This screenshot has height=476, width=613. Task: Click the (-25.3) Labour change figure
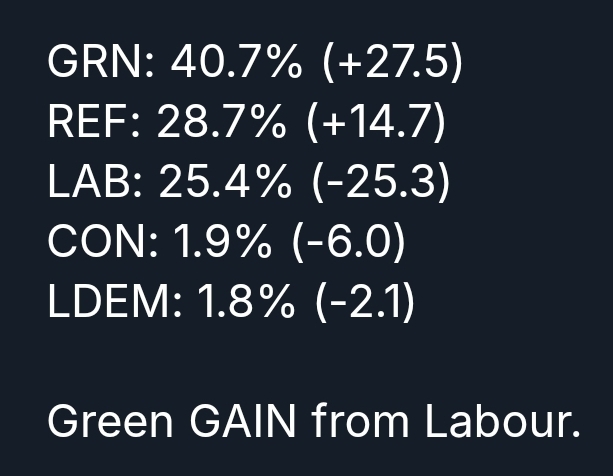(x=380, y=183)
